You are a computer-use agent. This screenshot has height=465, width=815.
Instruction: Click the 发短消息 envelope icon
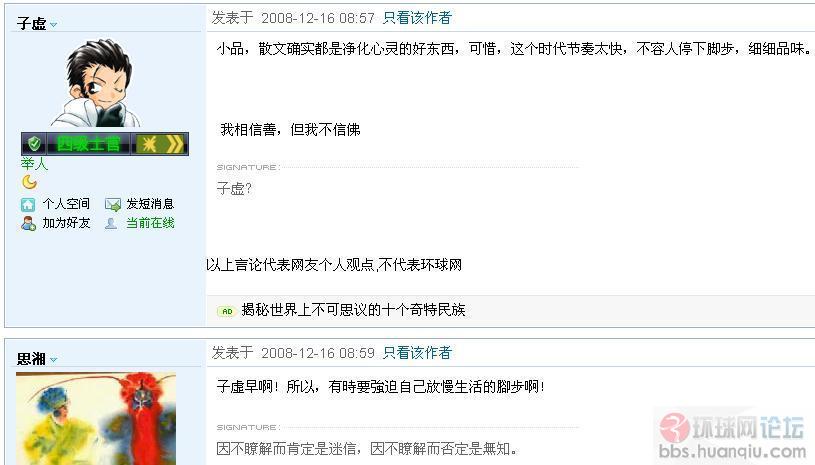(112, 204)
